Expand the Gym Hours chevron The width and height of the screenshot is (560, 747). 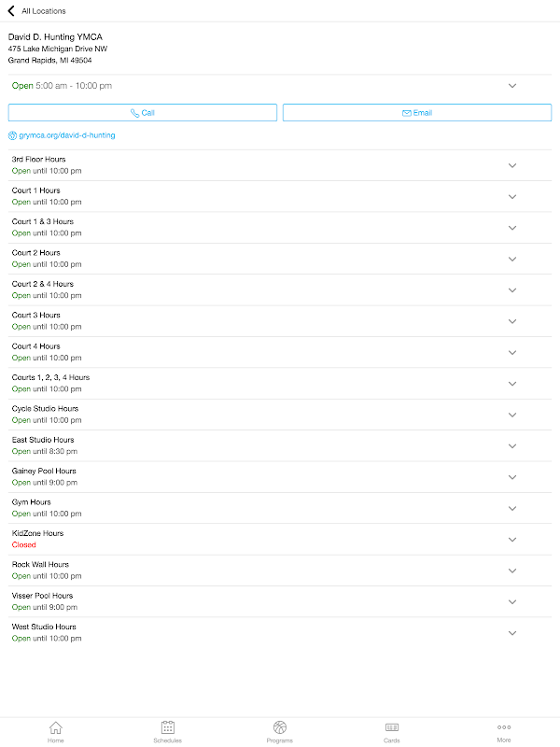(x=512, y=508)
